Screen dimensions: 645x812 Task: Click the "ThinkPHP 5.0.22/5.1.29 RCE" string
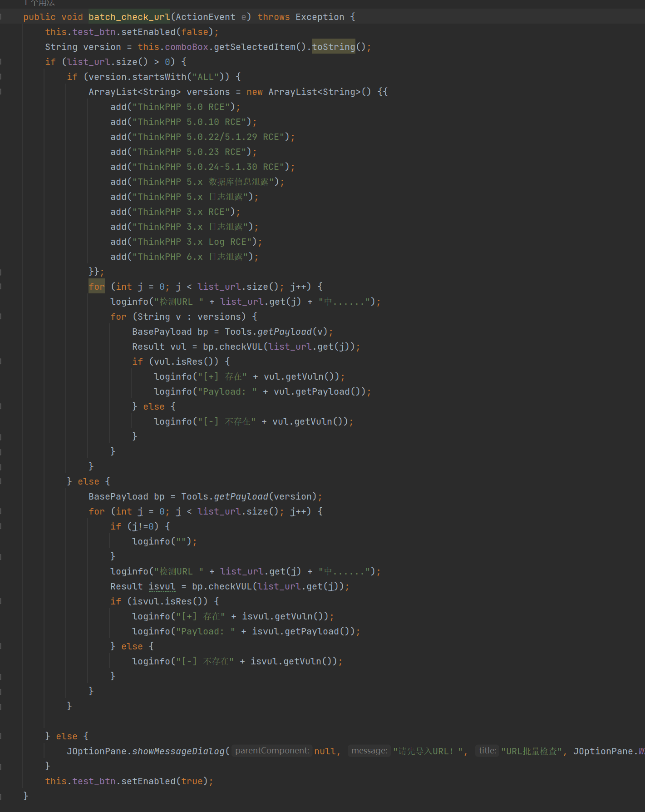(208, 137)
